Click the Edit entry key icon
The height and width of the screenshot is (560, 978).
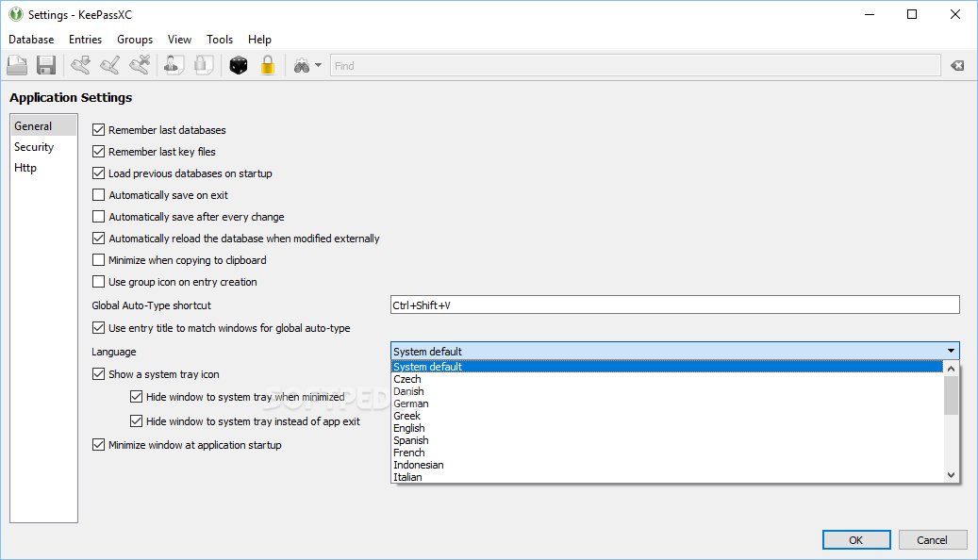click(109, 65)
